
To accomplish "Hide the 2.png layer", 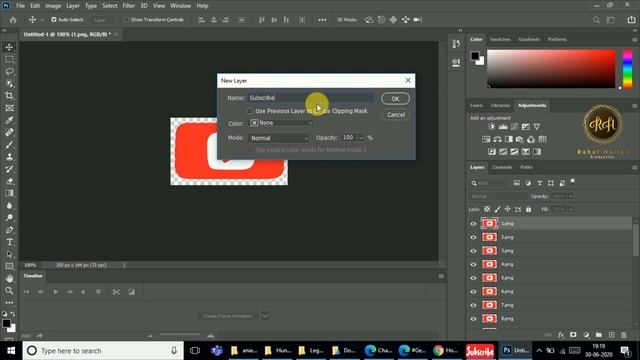I will pos(473,237).
